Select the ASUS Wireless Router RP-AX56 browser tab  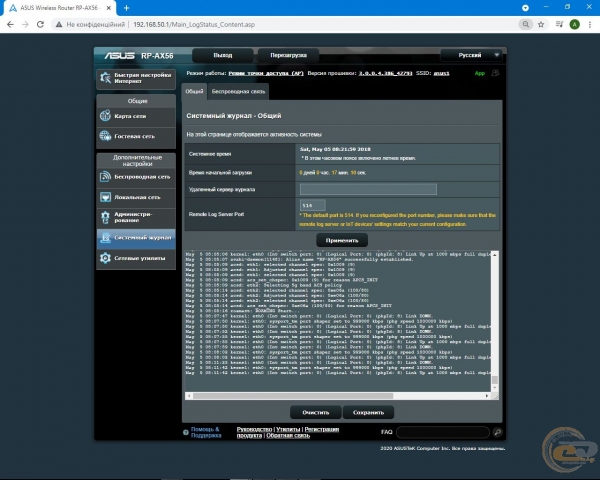click(60, 8)
